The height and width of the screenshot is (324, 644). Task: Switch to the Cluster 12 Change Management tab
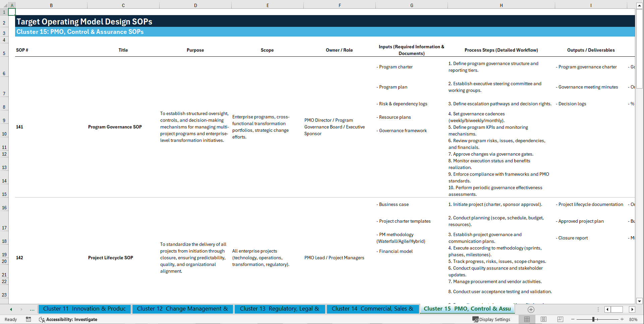tap(182, 309)
